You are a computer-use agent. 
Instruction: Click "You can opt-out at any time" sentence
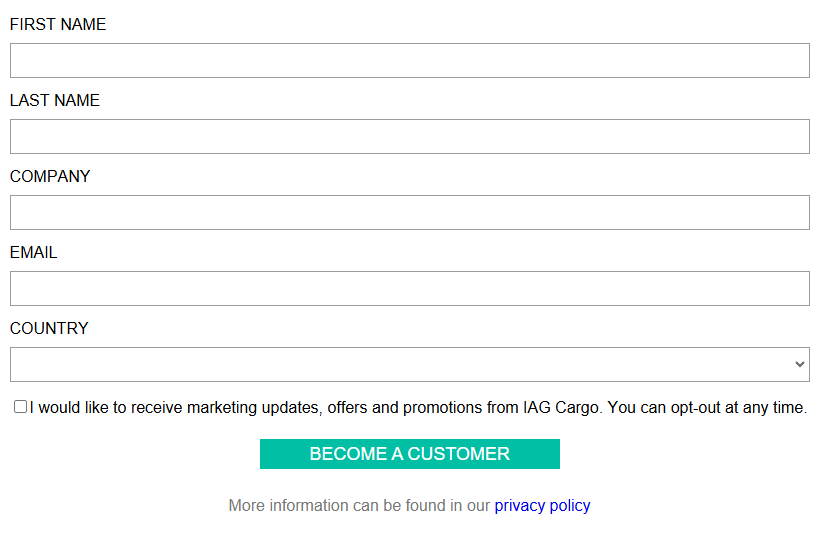click(706, 408)
